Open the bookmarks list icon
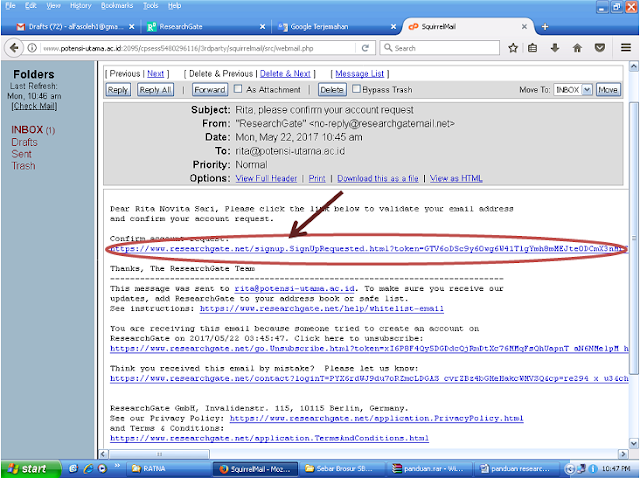The width and height of the screenshot is (640, 478). 533,48
